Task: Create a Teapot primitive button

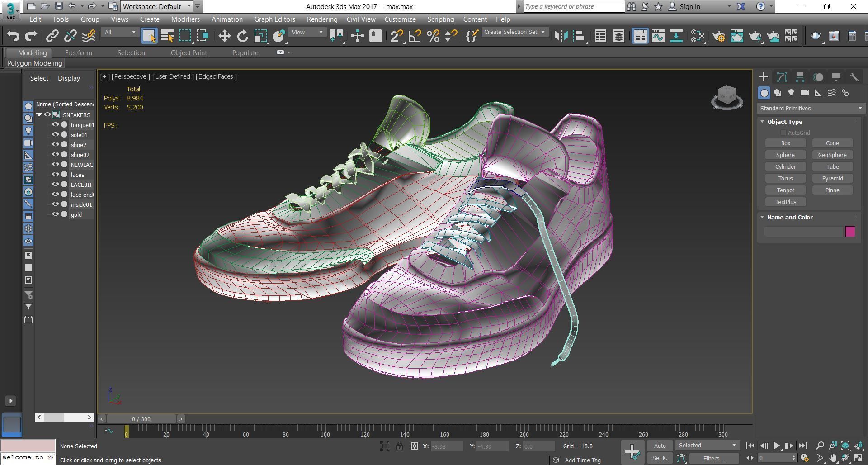Action: 785,190
